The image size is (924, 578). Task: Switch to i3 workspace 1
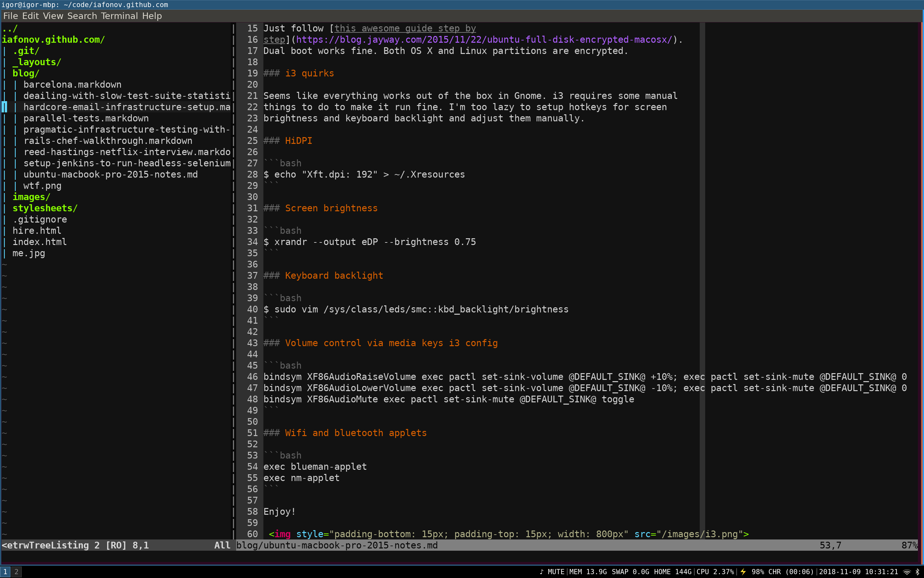click(5, 572)
